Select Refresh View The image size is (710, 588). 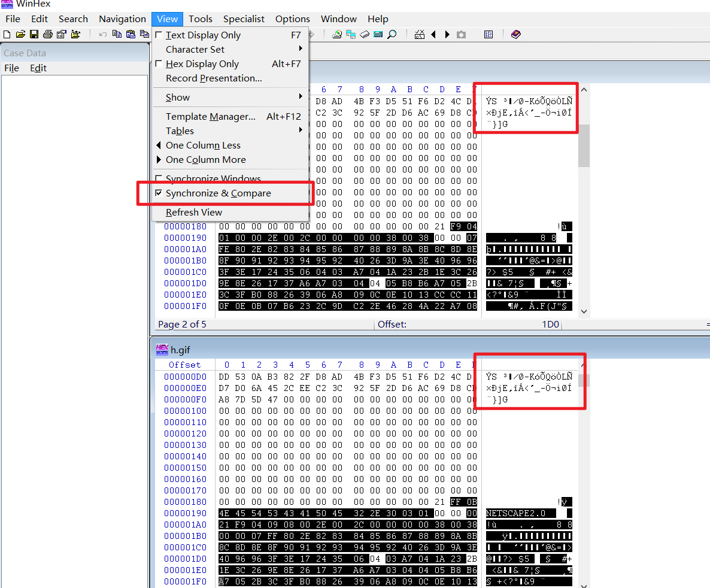[230, 213]
